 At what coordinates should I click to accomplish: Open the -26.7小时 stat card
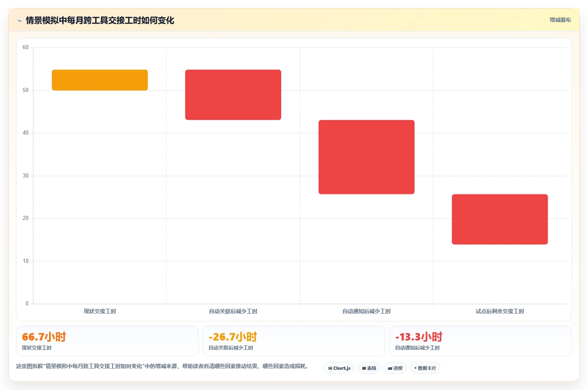pyautogui.click(x=294, y=341)
